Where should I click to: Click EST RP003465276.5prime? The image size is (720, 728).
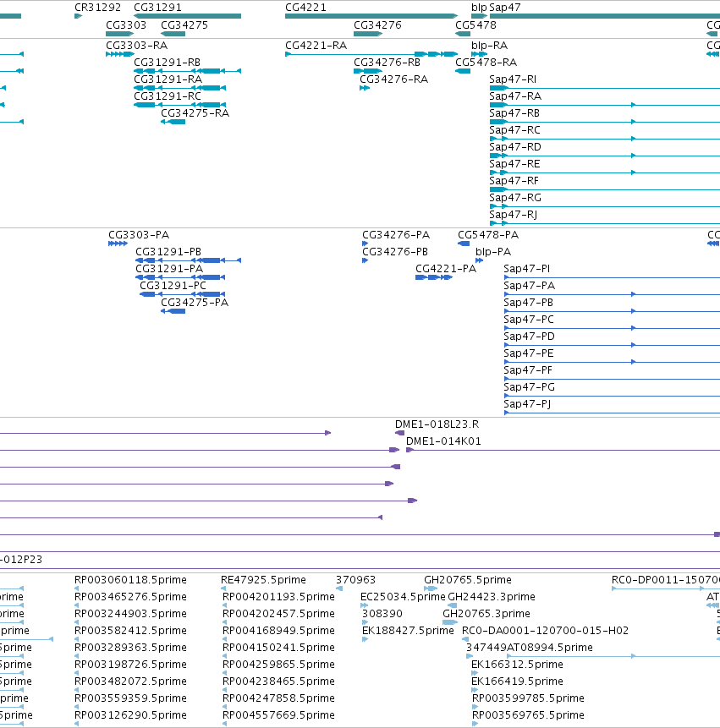[x=130, y=597]
